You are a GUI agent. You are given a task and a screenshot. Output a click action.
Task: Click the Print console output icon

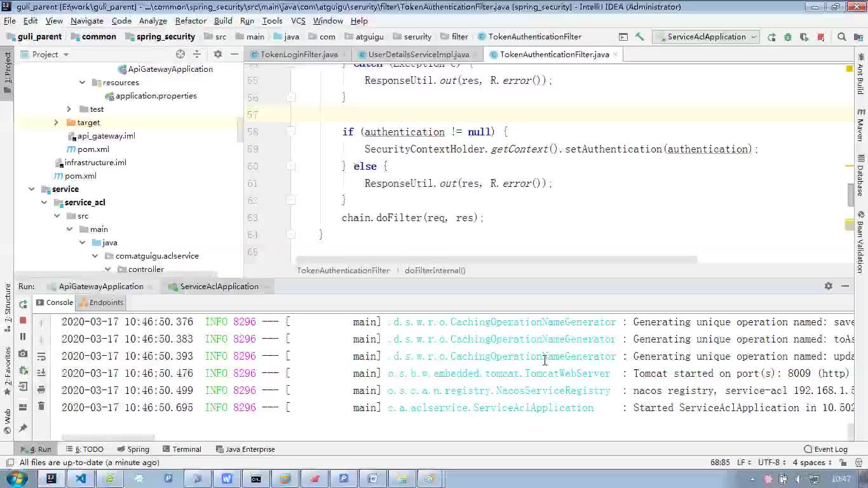pyautogui.click(x=41, y=390)
